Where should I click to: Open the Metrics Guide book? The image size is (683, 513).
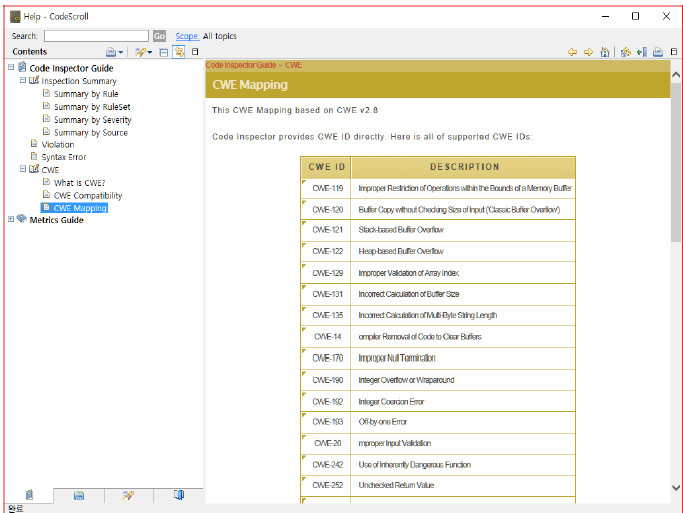(56, 220)
